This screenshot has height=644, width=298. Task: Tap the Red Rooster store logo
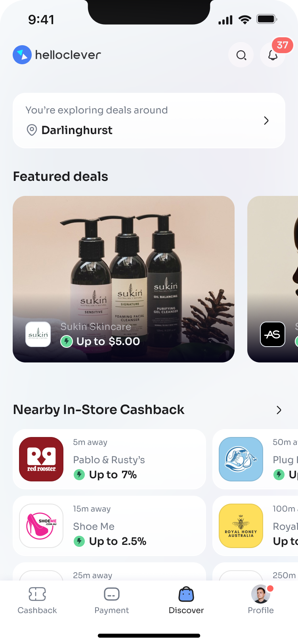pyautogui.click(x=41, y=459)
